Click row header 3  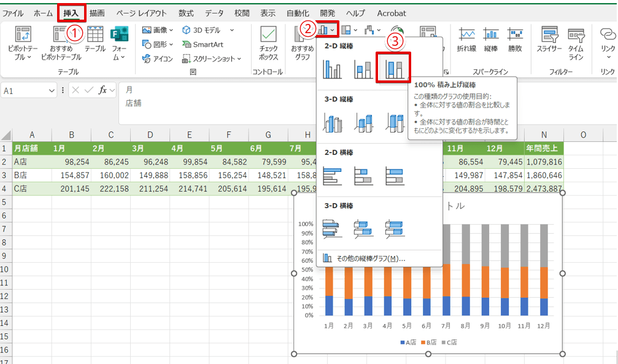click(x=6, y=175)
